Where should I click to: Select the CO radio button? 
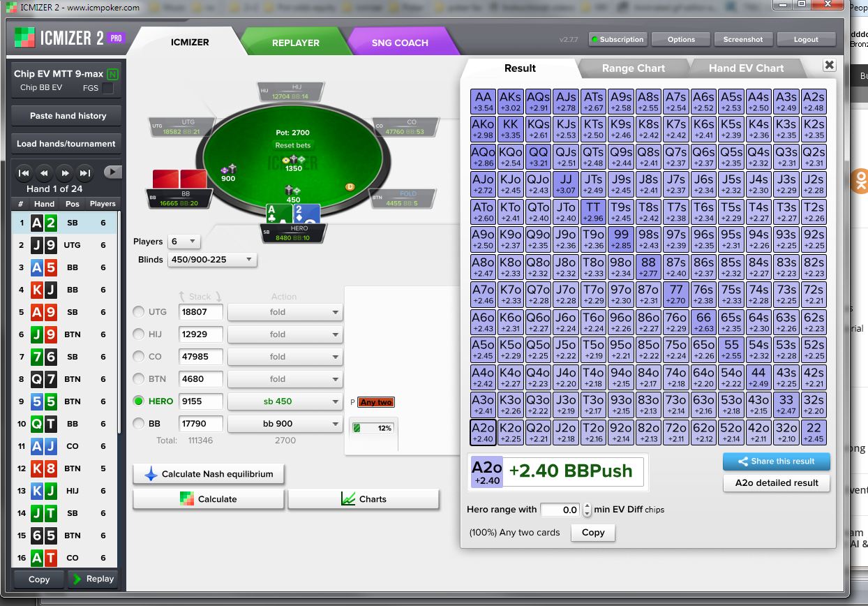(139, 357)
